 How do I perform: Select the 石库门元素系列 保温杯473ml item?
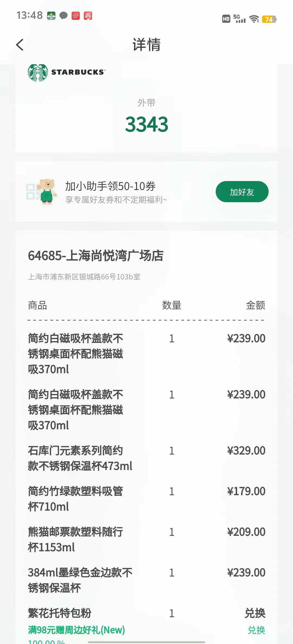(146, 458)
